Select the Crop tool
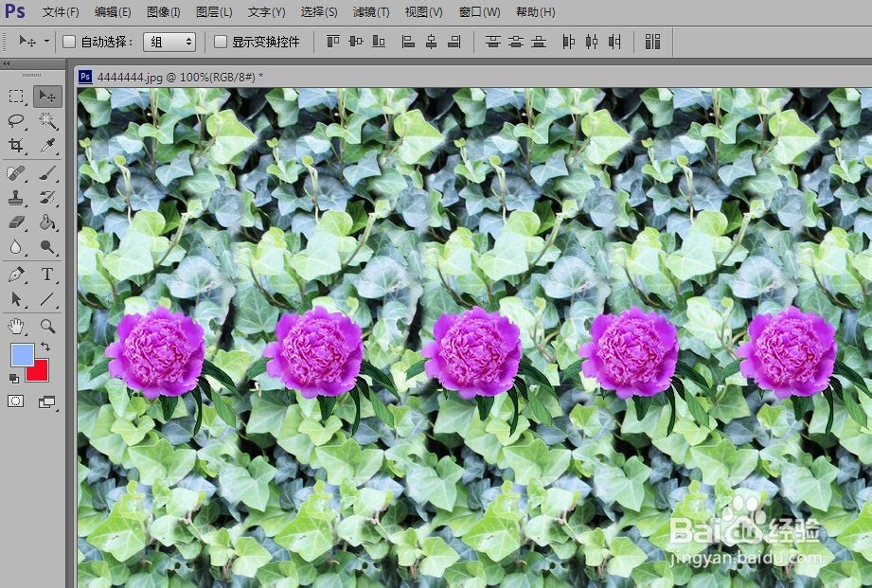Screen dimensions: 872x588 click(16, 146)
